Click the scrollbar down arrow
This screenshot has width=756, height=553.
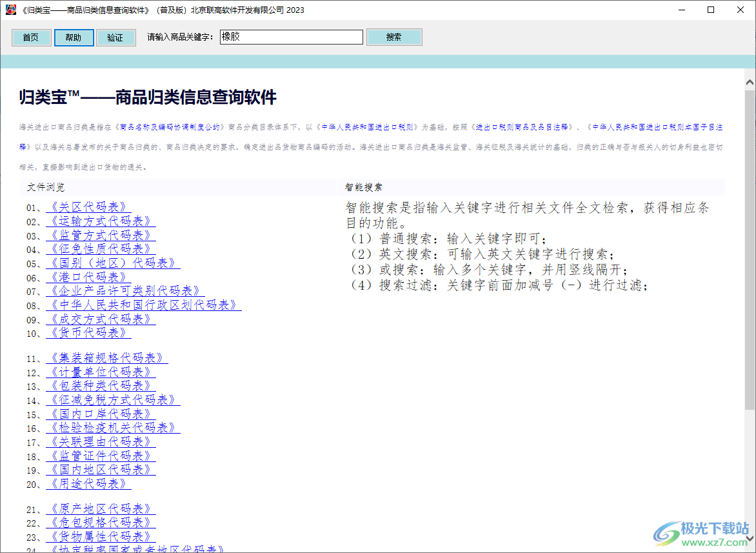750,538
